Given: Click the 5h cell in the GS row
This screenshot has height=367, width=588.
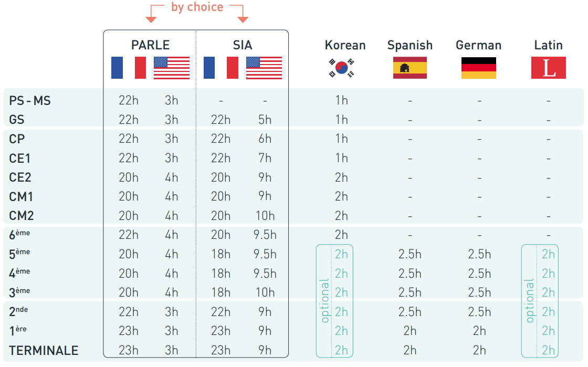Looking at the screenshot, I should 265,120.
